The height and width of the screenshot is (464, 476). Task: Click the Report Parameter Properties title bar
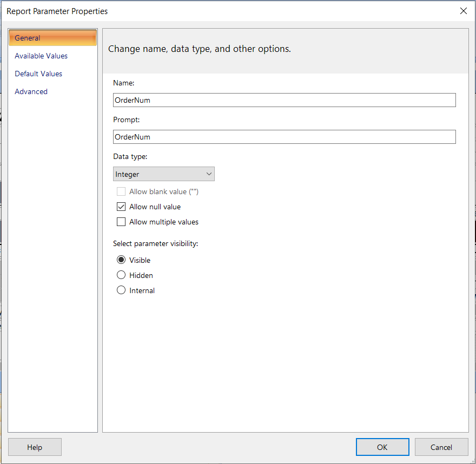(x=216, y=11)
